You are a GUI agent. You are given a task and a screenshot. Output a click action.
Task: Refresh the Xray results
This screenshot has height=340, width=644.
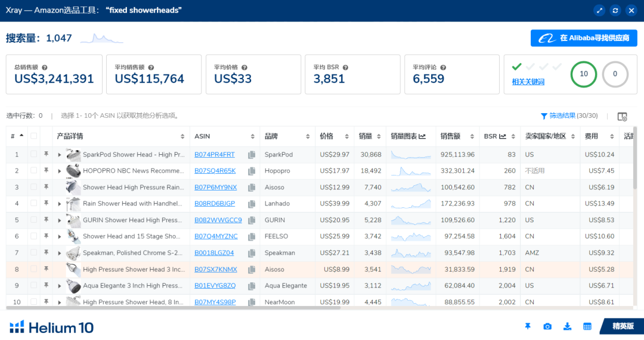615,10
